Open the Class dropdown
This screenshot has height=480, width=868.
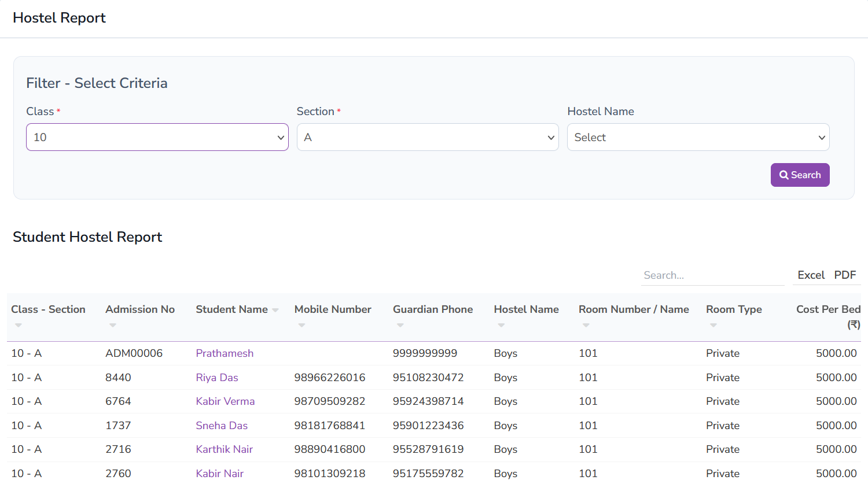click(x=157, y=137)
